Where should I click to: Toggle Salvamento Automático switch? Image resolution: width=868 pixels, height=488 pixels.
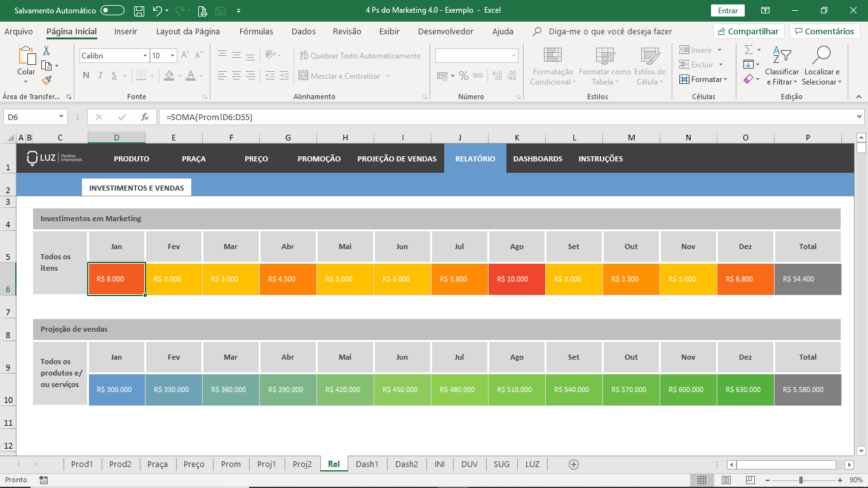point(112,11)
